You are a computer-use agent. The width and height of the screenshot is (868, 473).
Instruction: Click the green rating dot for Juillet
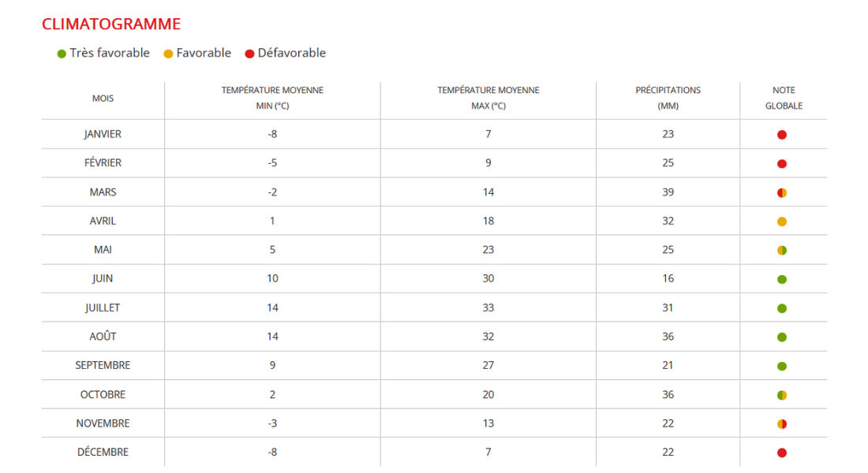point(782,308)
